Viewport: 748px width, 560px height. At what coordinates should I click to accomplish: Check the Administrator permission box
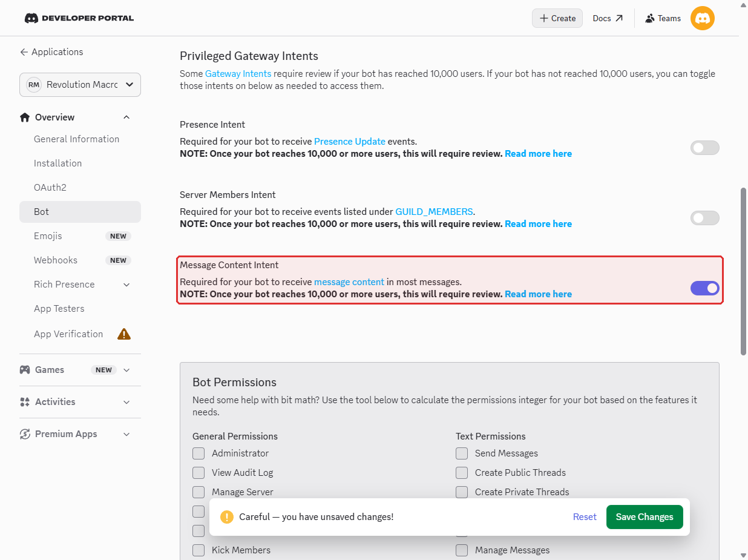point(198,453)
